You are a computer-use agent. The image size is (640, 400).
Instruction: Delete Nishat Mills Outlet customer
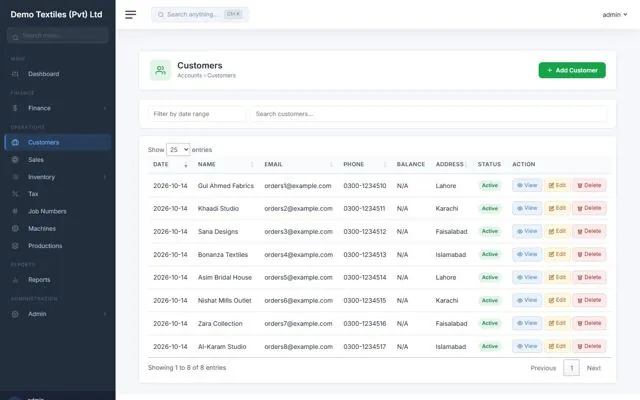click(x=589, y=300)
